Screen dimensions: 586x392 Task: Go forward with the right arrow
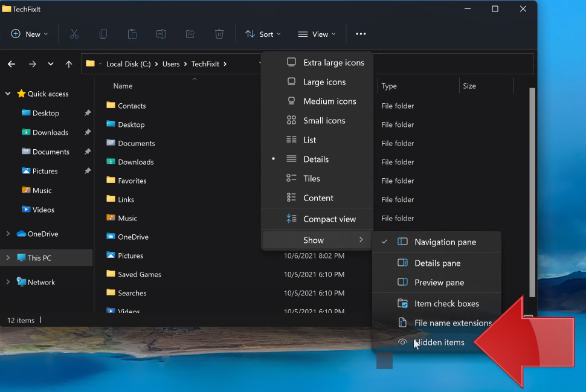click(x=33, y=64)
